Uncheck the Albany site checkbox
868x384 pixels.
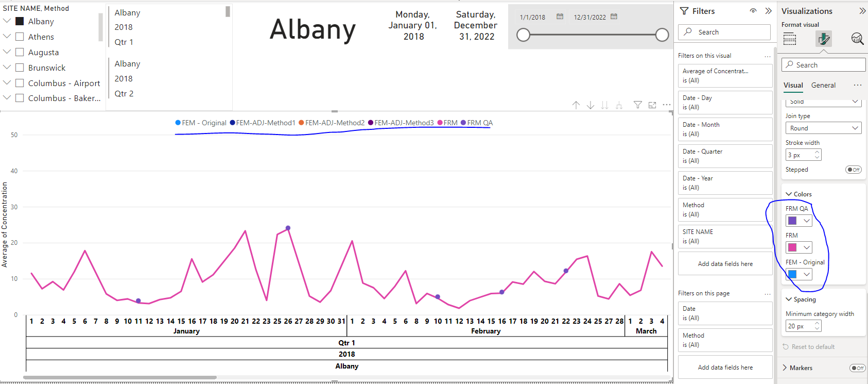[x=20, y=22]
